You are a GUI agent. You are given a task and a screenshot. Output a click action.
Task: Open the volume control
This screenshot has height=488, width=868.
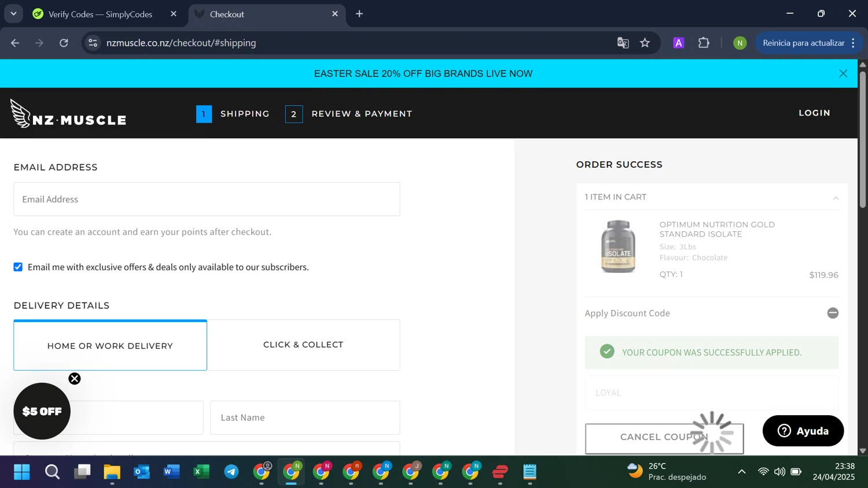pyautogui.click(x=779, y=472)
